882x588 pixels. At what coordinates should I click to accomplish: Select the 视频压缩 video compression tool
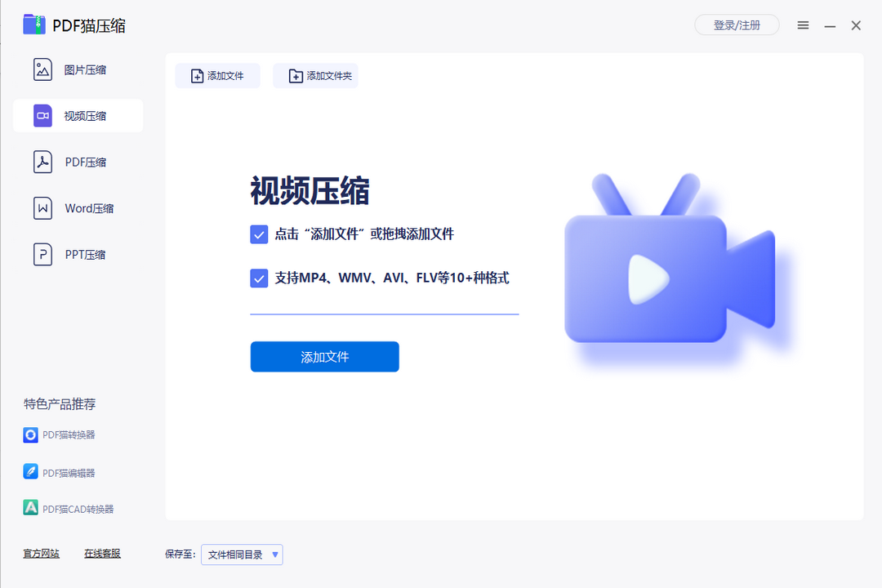pyautogui.click(x=78, y=115)
